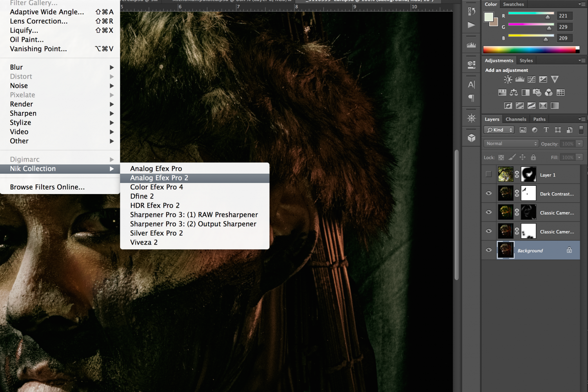
Task: Add a Channel Mixer adjustment layer
Action: click(549, 93)
